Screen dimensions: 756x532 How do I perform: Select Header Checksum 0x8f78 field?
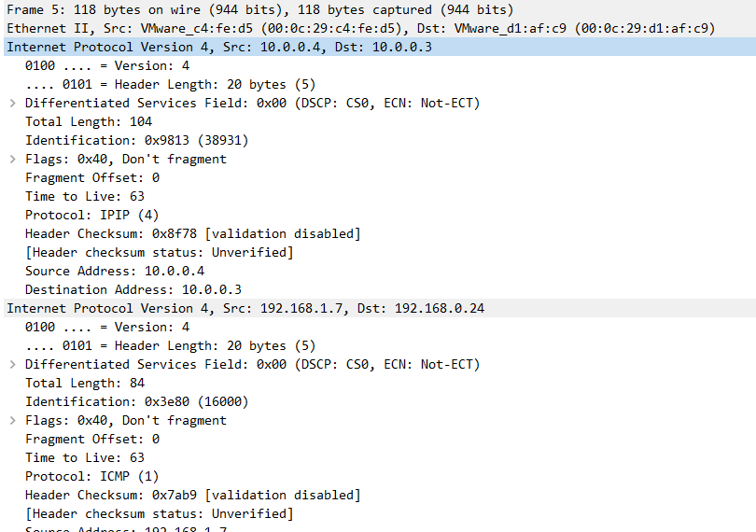pos(193,234)
